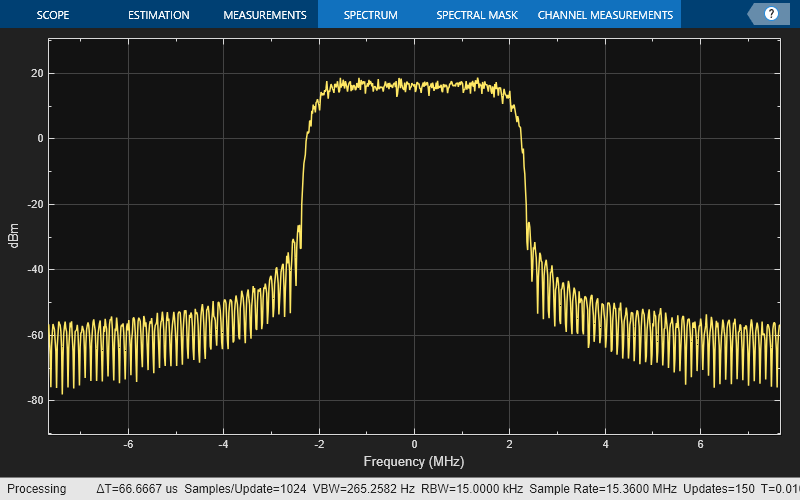This screenshot has height=500, width=800.
Task: Select the Measurements tab
Action: (264, 15)
